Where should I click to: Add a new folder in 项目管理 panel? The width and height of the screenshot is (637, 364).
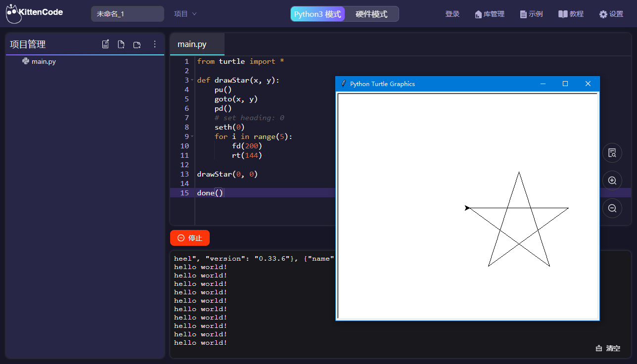137,45
